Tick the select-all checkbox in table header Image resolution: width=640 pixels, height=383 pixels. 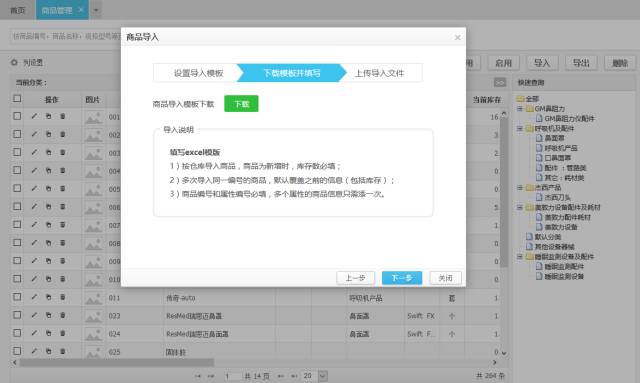(x=17, y=98)
